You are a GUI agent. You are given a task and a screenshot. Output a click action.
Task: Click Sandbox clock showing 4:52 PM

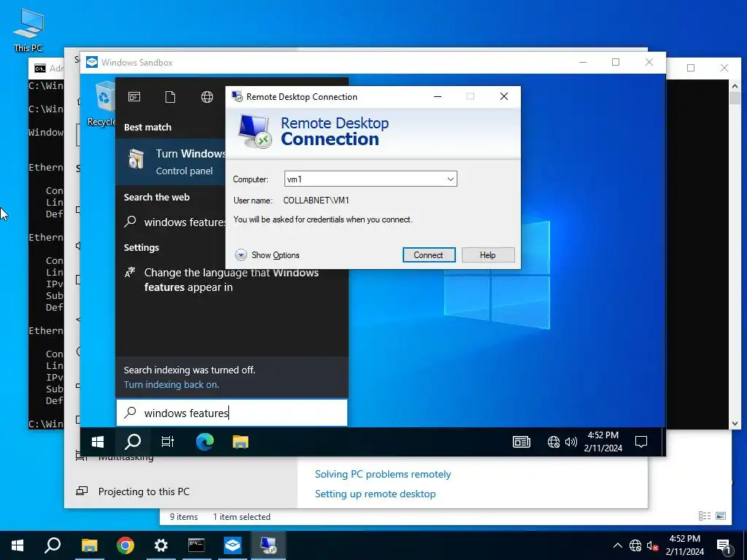(x=603, y=441)
